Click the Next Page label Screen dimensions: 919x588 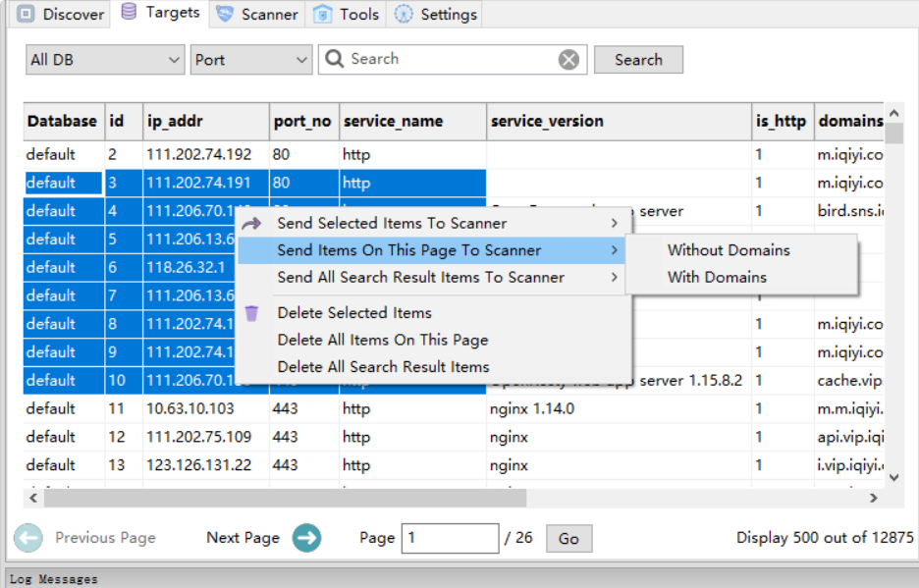pos(243,538)
